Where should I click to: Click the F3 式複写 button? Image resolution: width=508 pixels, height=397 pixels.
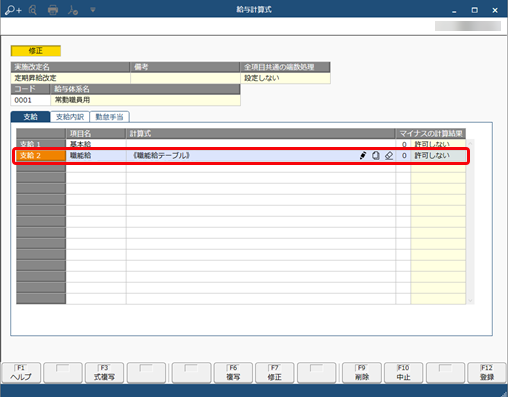(104, 373)
